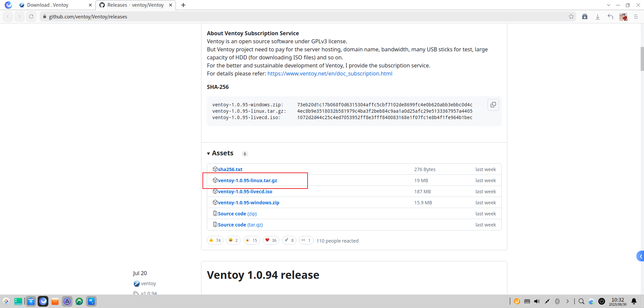Click the blue side panel arrow tab
This screenshot has height=308, width=644.
point(640,256)
